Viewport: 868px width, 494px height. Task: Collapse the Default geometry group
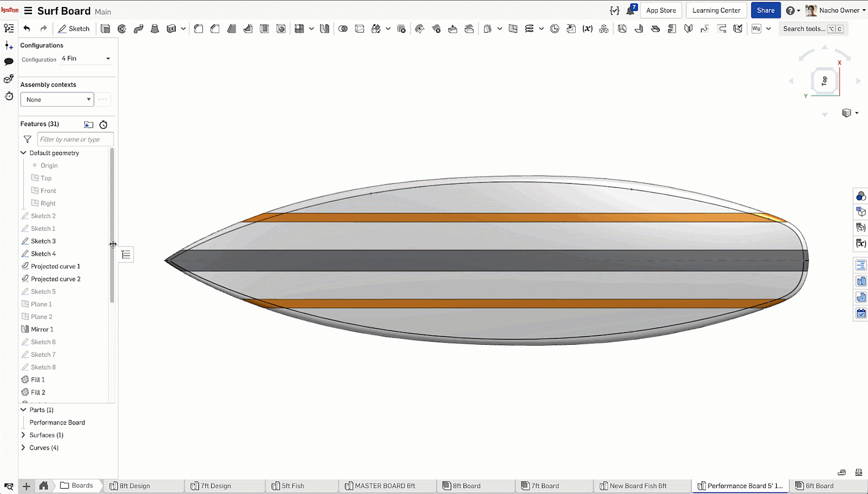[23, 153]
